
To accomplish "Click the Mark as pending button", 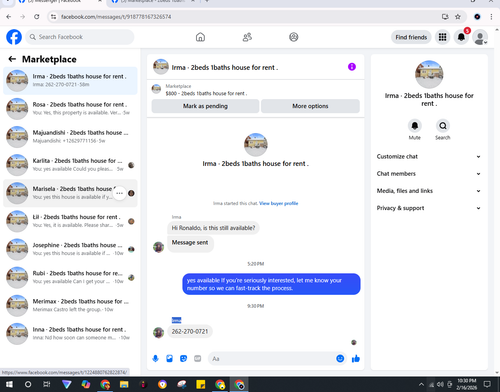I will [x=205, y=106].
